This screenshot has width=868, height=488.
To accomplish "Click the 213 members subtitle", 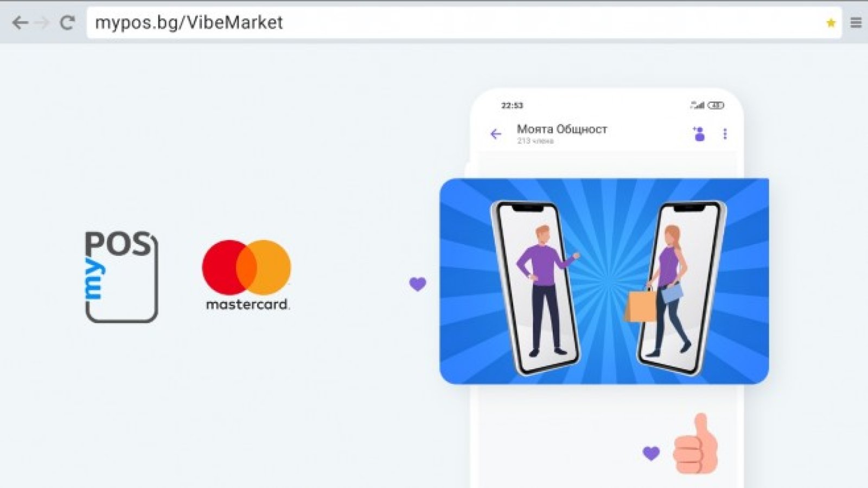I will (x=535, y=141).
